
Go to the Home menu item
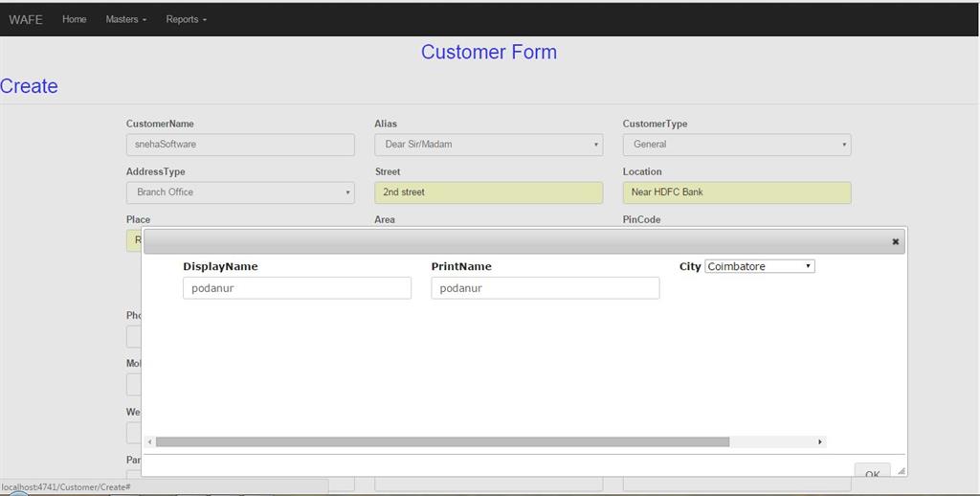coord(75,19)
